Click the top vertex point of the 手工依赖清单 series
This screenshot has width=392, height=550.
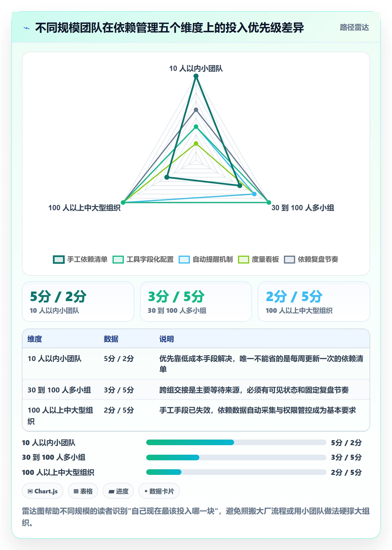196,76
